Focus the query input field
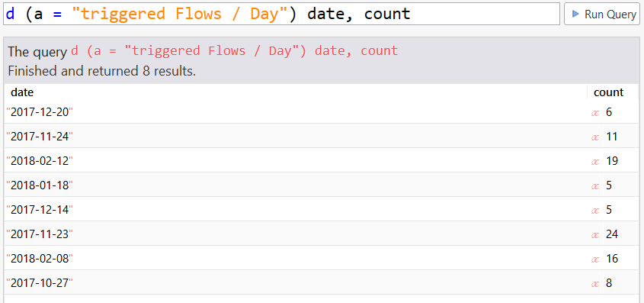Image resolution: width=644 pixels, height=303 pixels. [x=281, y=14]
